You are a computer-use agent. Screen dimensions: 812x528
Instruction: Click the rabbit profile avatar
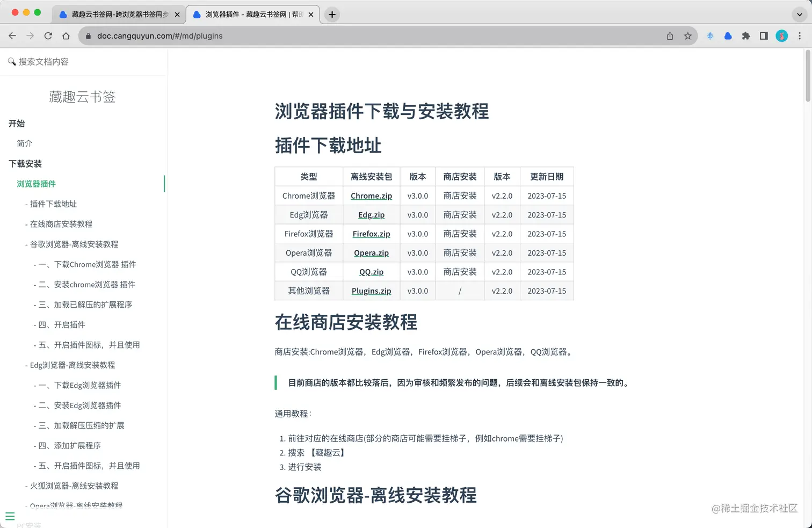click(782, 36)
